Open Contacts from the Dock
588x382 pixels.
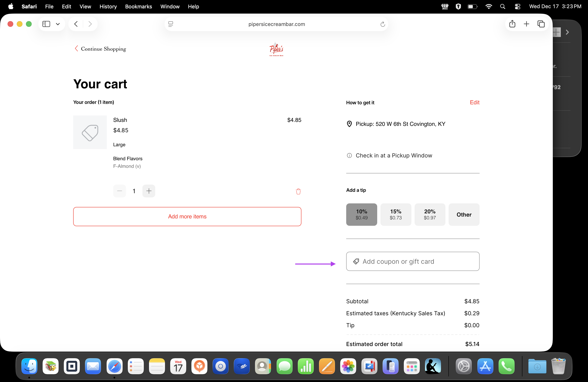tap(263, 366)
